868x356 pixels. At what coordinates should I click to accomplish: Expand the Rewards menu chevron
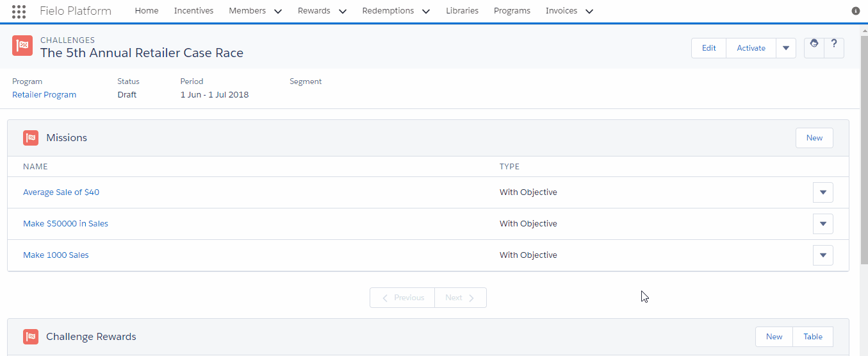(342, 11)
